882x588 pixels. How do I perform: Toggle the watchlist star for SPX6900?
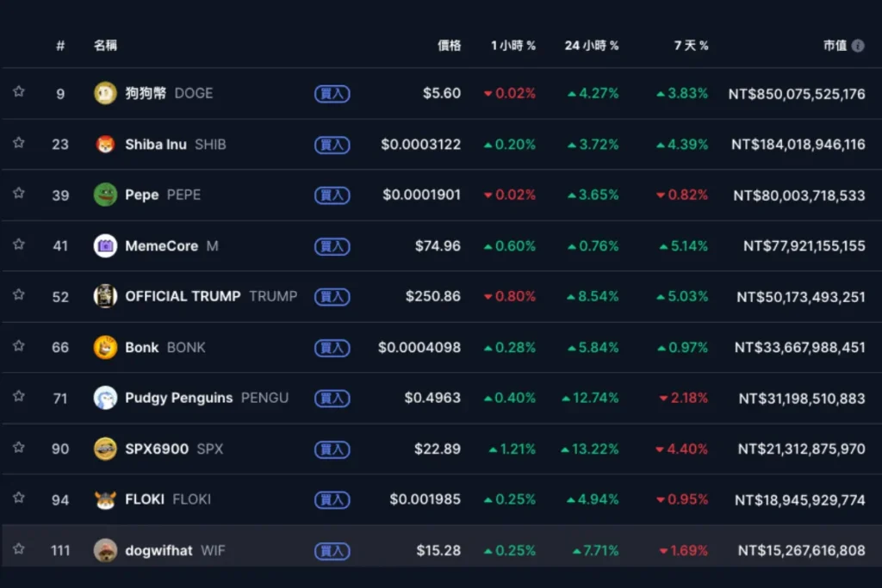[19, 448]
